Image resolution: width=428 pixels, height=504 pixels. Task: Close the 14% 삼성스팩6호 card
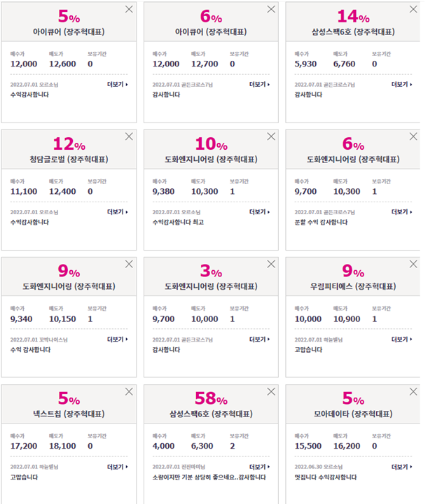pos(413,9)
